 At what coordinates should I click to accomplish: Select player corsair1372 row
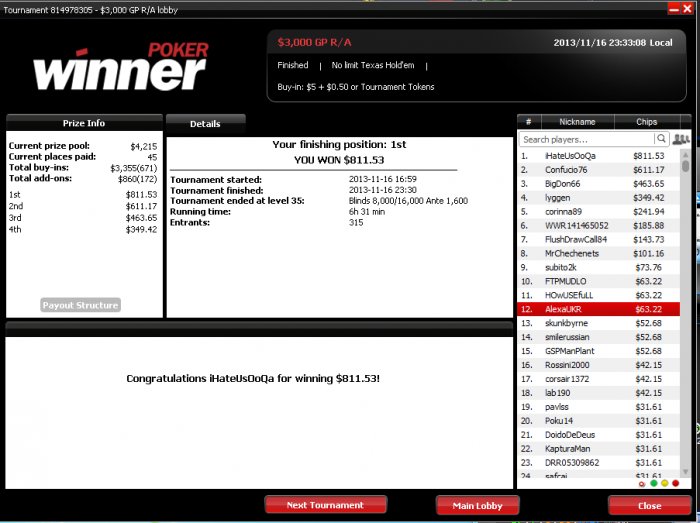599,379
